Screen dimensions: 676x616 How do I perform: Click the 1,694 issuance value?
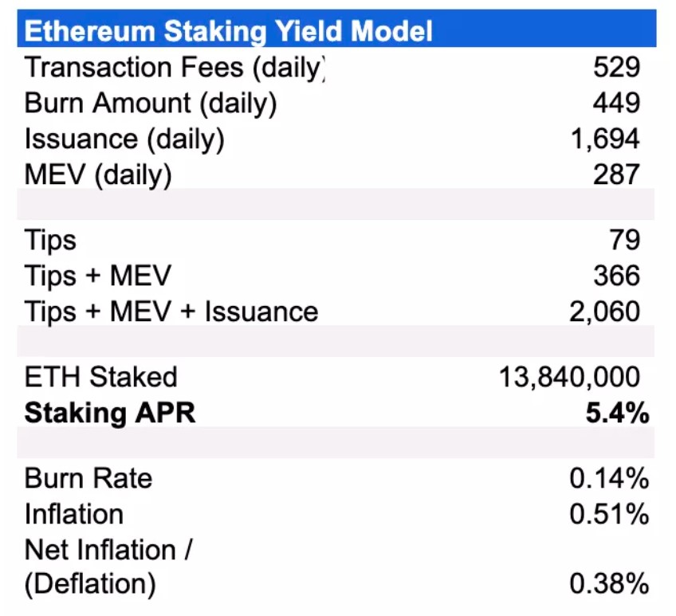(605, 139)
